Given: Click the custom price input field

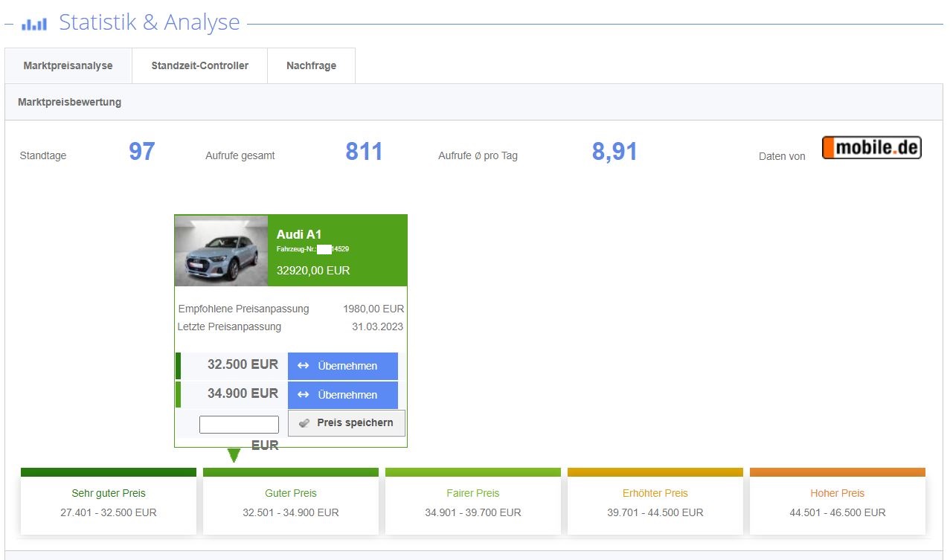Looking at the screenshot, I should tap(239, 424).
